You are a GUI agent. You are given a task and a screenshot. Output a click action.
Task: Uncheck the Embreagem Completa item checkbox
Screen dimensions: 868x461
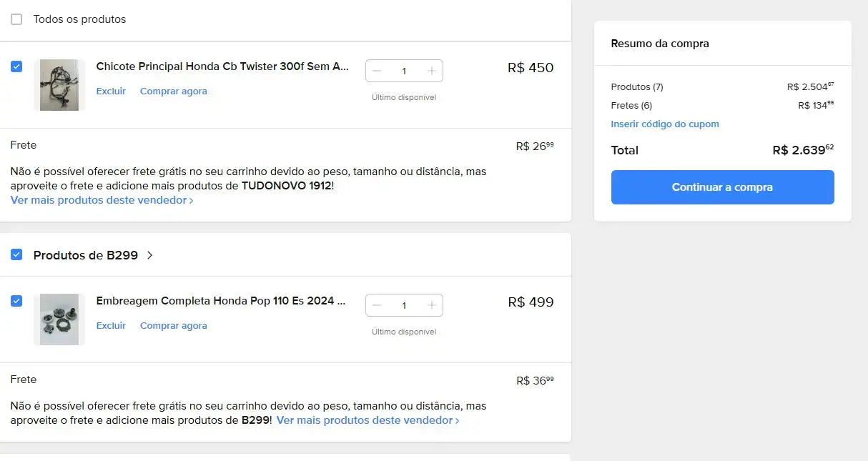pos(16,301)
